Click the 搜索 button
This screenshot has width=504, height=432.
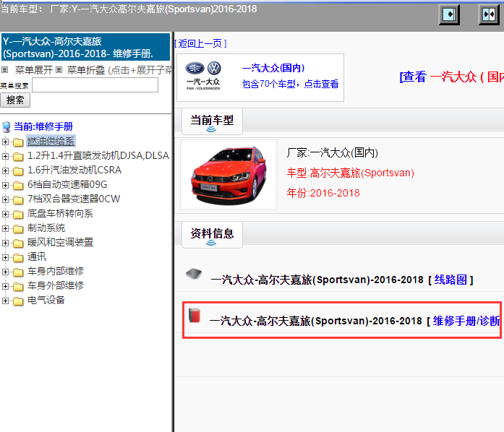15,100
